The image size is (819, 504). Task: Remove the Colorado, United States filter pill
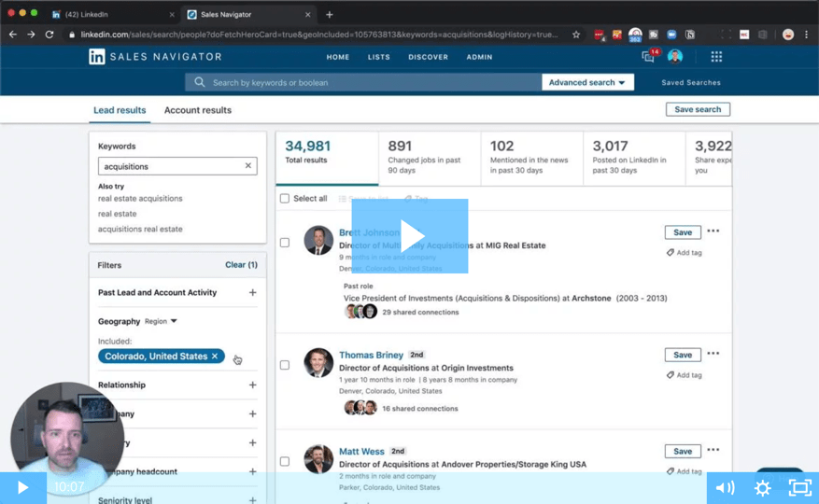(x=215, y=357)
